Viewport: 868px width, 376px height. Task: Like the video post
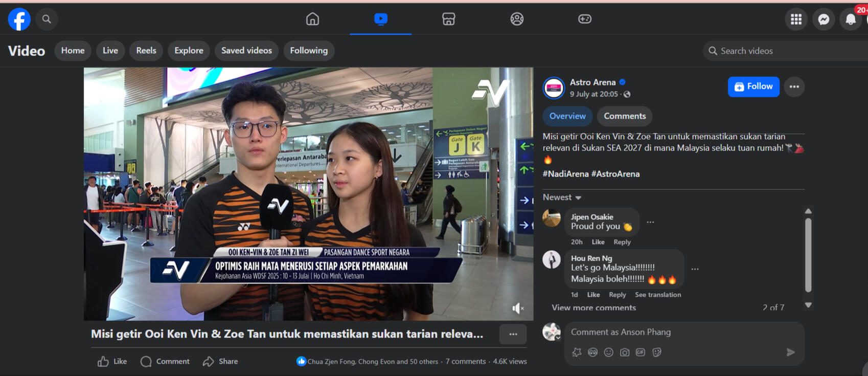(112, 361)
